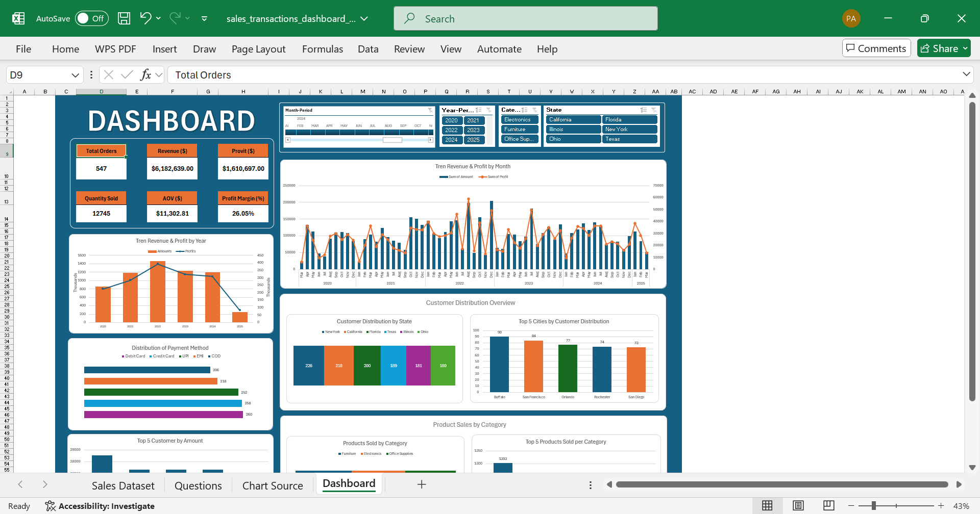Click Accessibility: Investigate in status bar
This screenshot has width=980, height=514.
coord(100,506)
